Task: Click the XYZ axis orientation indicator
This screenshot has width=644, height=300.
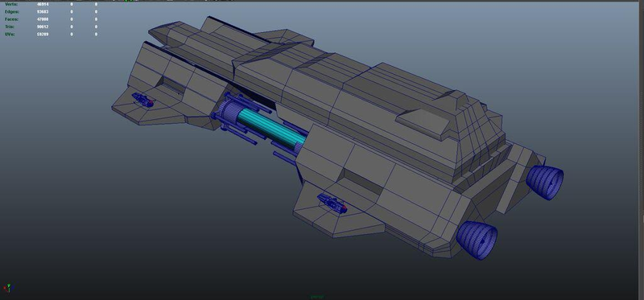Action: 8,288
